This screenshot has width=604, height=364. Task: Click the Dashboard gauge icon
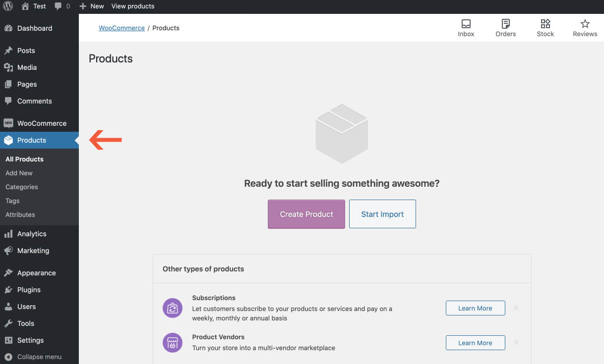(x=8, y=28)
